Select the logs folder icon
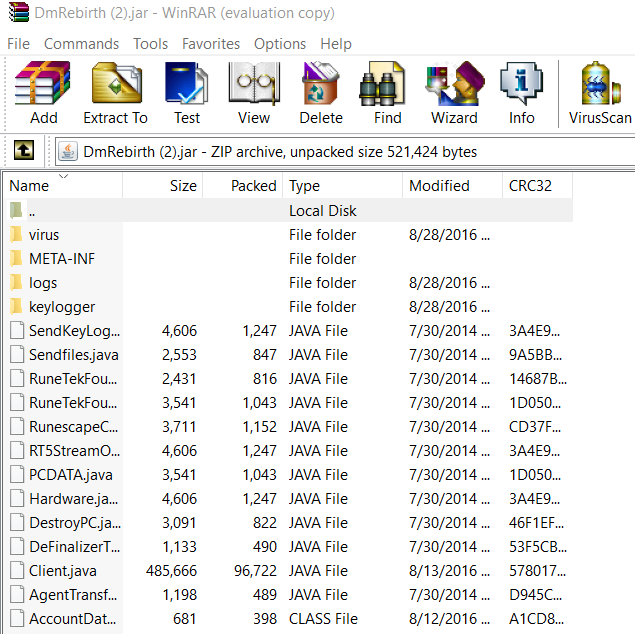 click(16, 282)
